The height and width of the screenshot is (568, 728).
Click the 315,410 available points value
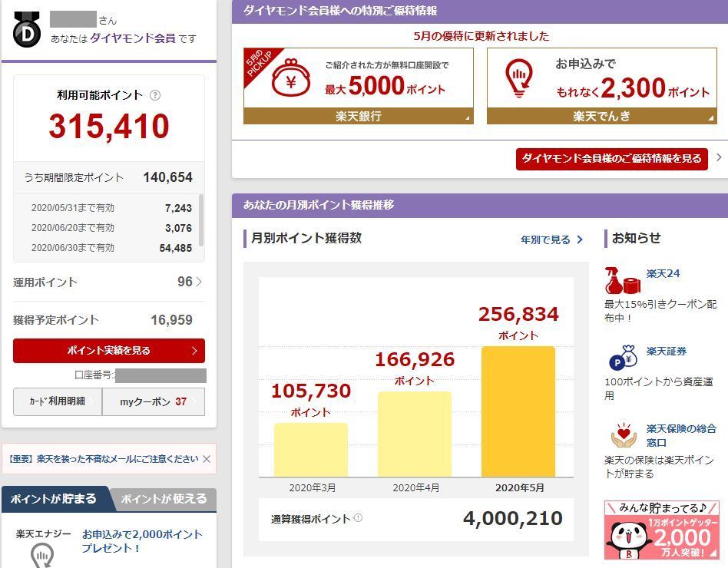pos(109,126)
